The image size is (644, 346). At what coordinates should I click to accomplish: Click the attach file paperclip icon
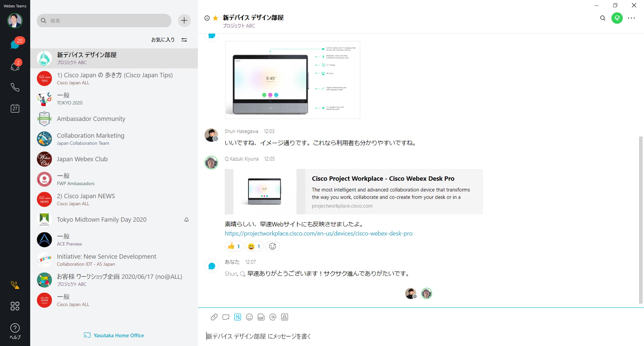[x=214, y=317]
